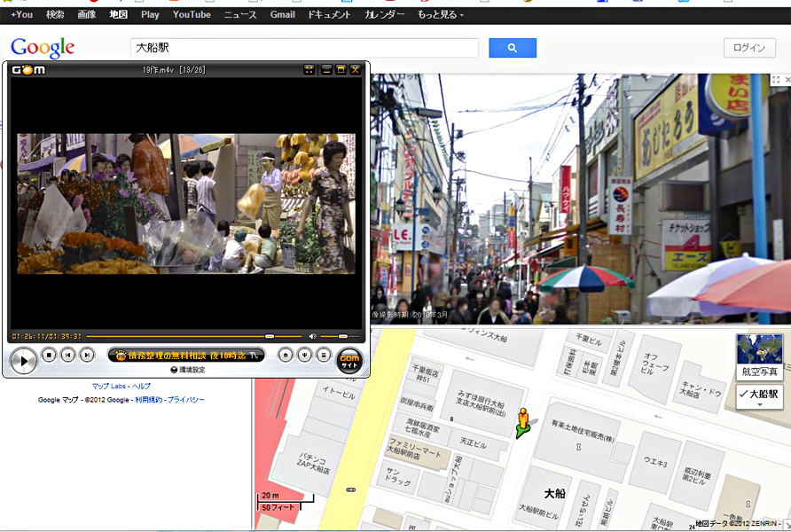The image size is (791, 532).
Task: Click the GOM volume slider knob
Action: [x=343, y=336]
